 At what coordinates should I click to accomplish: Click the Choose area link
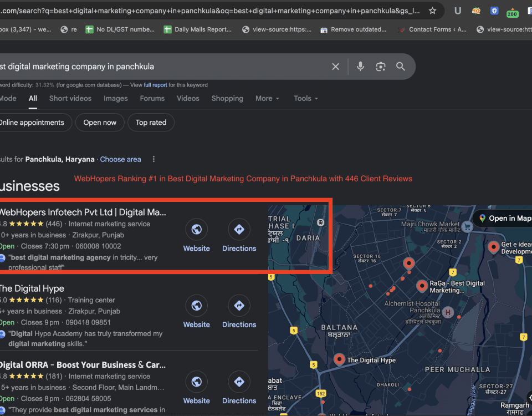(120, 159)
